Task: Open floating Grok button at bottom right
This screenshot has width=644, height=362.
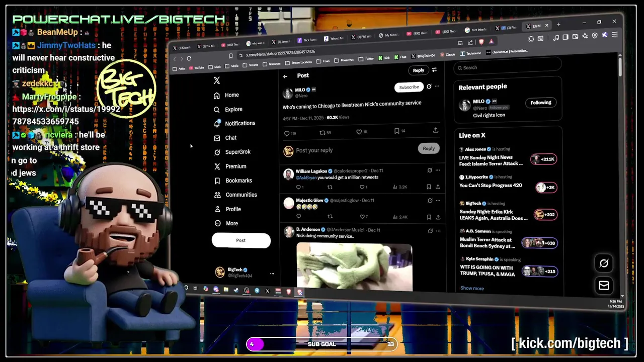Action: pyautogui.click(x=604, y=263)
